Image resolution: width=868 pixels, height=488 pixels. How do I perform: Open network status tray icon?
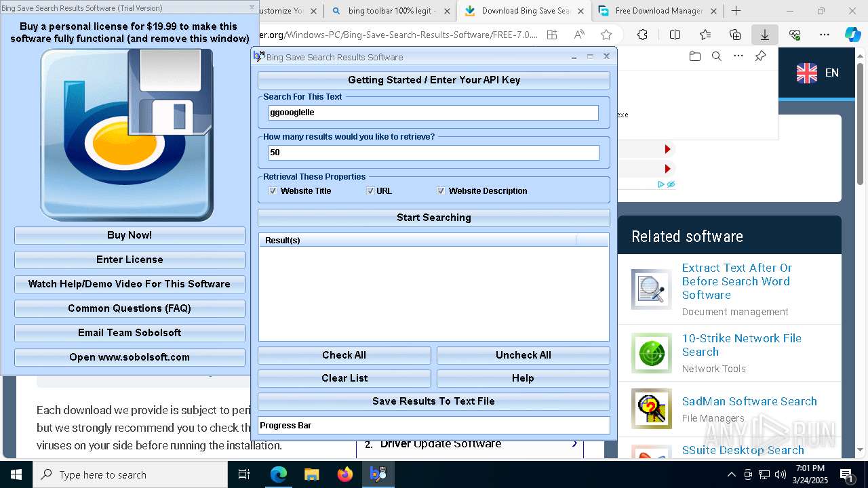tap(764, 474)
